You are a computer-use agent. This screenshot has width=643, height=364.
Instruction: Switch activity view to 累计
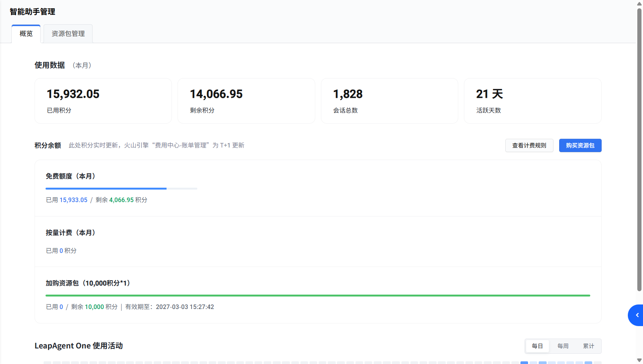[588, 346]
